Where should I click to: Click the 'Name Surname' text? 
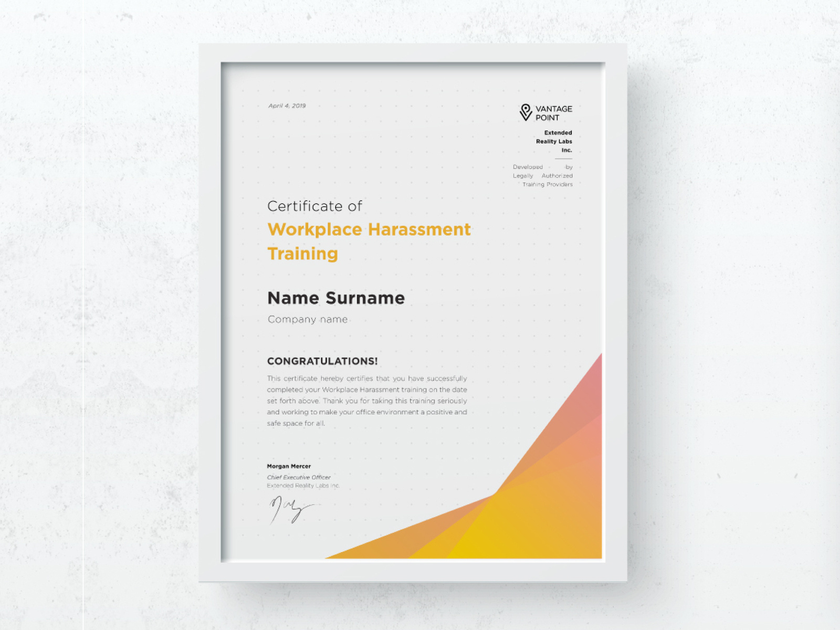(x=336, y=298)
